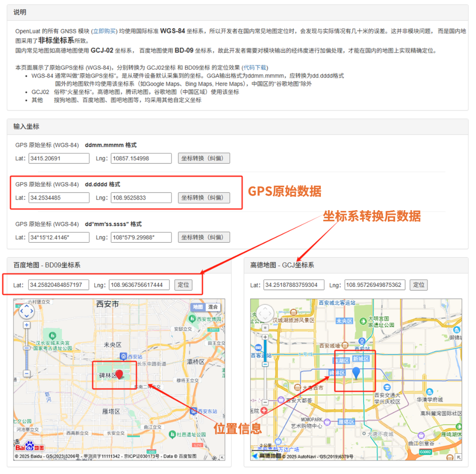The image size is (476, 474).
Task: Click the Gaode map locate dot button
Action: tap(265, 328)
